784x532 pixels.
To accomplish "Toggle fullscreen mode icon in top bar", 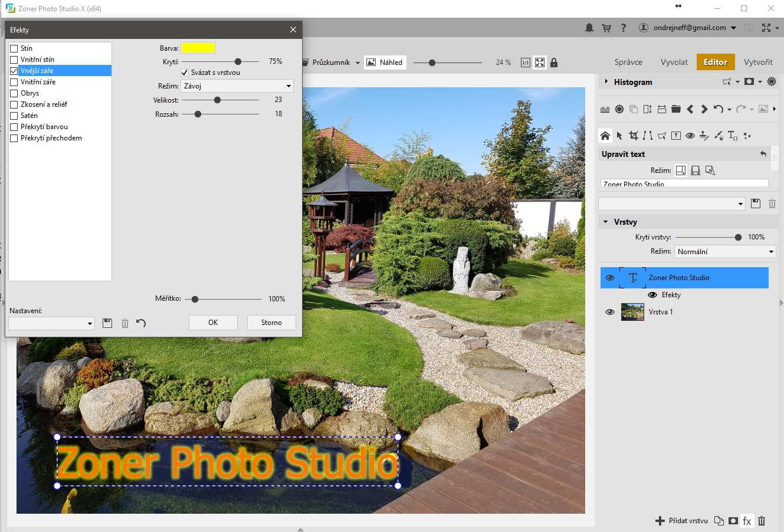I will click(765, 28).
